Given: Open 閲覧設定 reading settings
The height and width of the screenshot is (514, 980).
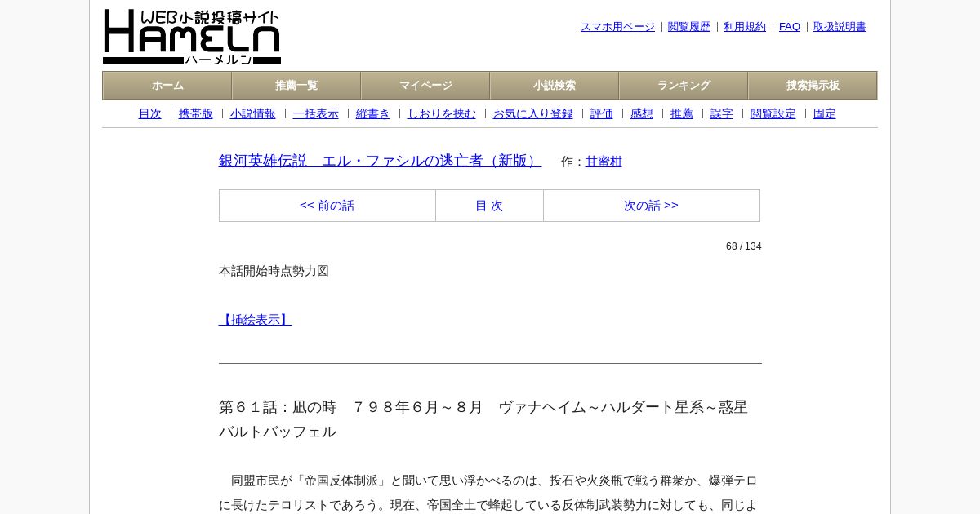Looking at the screenshot, I should point(773,113).
